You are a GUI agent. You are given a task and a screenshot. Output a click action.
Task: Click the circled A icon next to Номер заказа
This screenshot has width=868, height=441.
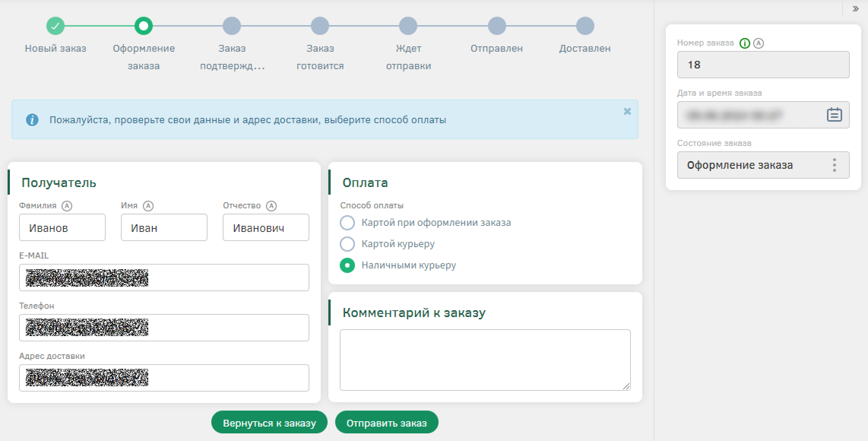coord(759,43)
